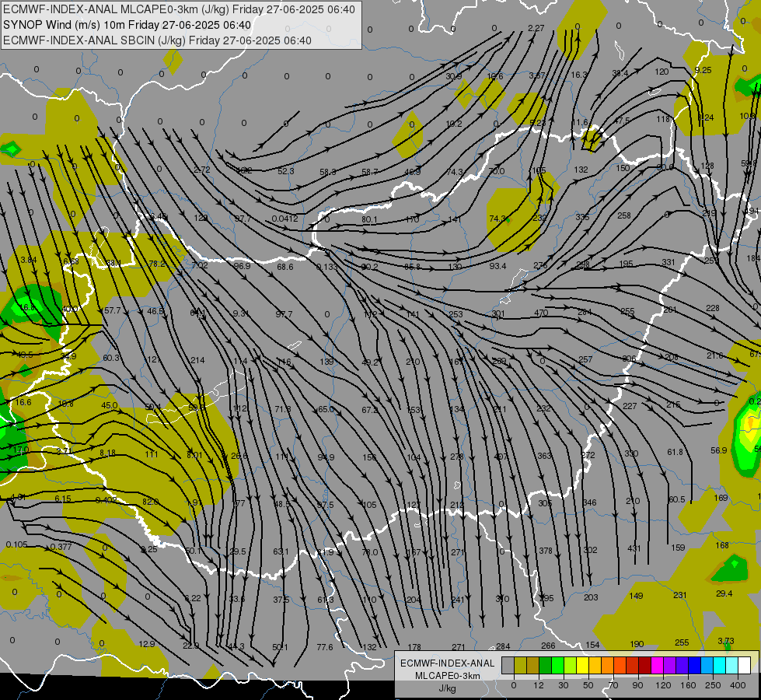
Task: Click the map value 6.15
Action: coord(63,499)
